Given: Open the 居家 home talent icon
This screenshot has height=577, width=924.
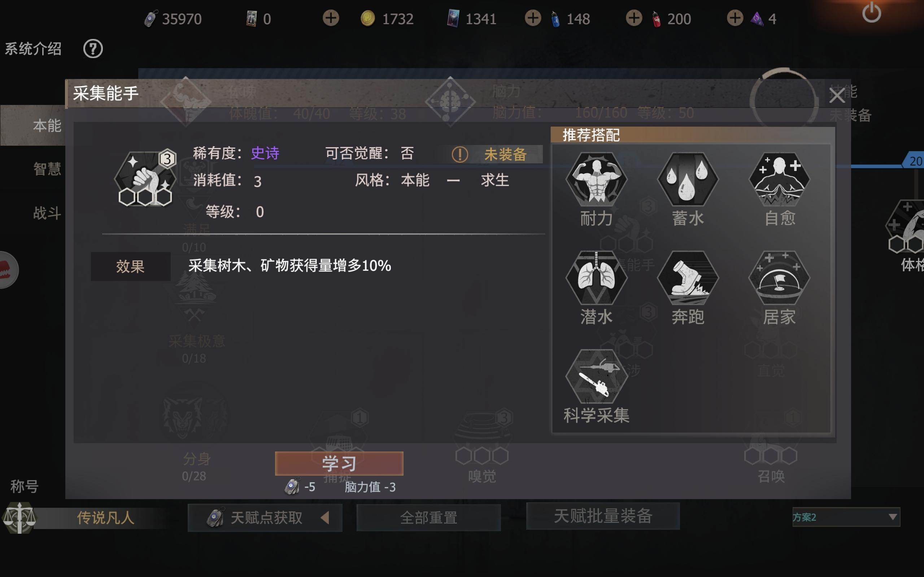Looking at the screenshot, I should coord(779,277).
